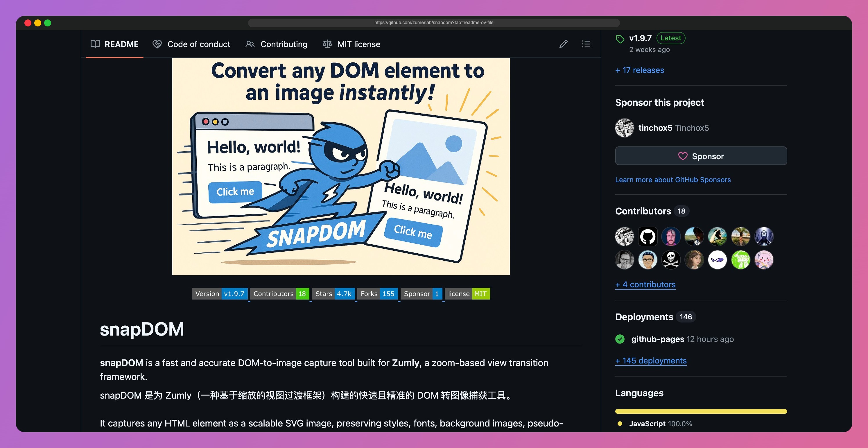Image resolution: width=868 pixels, height=448 pixels.
Task: Click the 2 weeks ago release date
Action: pyautogui.click(x=649, y=50)
